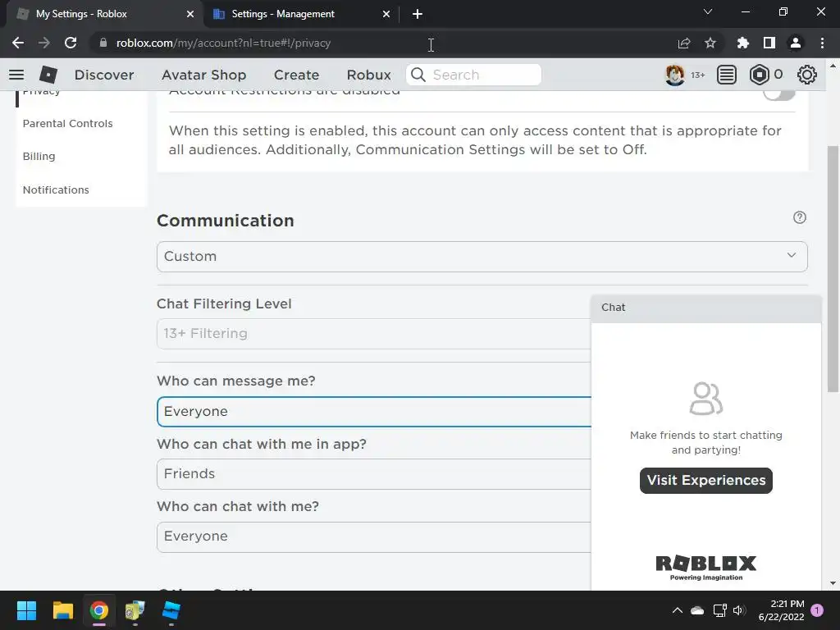The height and width of the screenshot is (630, 840).
Task: Open the Roblox hamburger navigation menu
Action: pyautogui.click(x=16, y=75)
